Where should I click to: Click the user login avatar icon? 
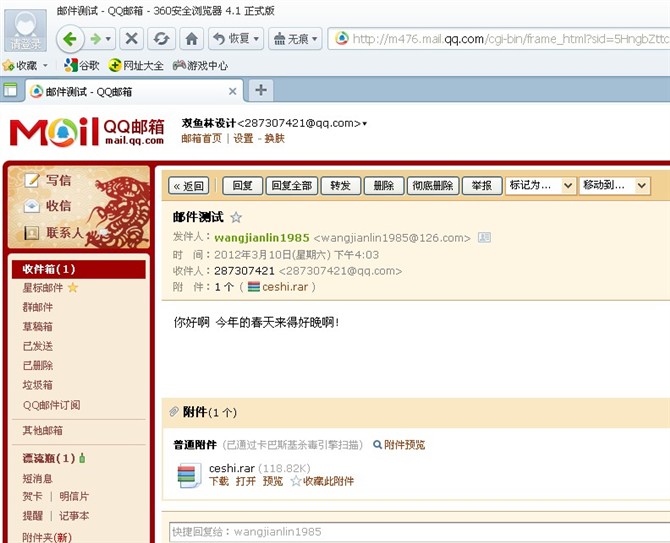(25, 30)
